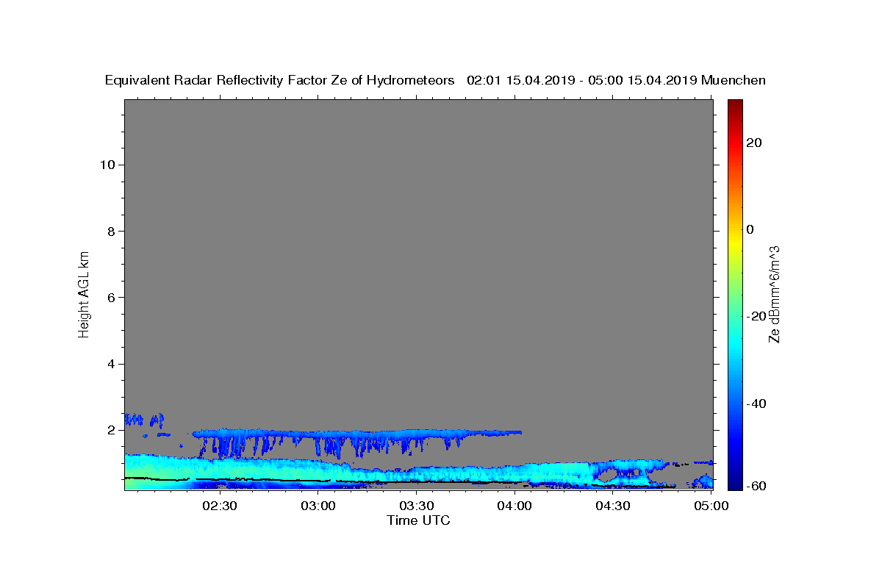
Task: Click the 05:00 time tick label
Action: (711, 506)
